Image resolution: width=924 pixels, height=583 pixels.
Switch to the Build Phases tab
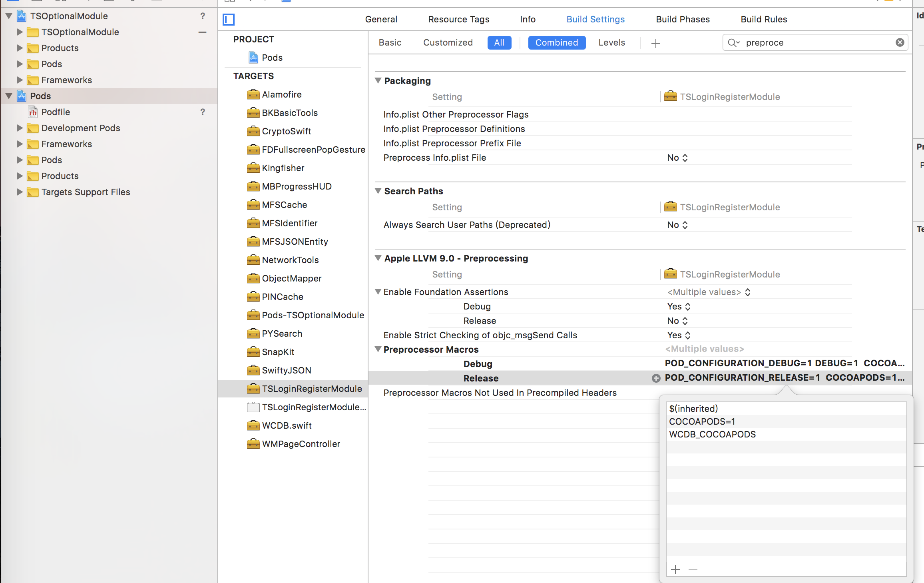(682, 19)
